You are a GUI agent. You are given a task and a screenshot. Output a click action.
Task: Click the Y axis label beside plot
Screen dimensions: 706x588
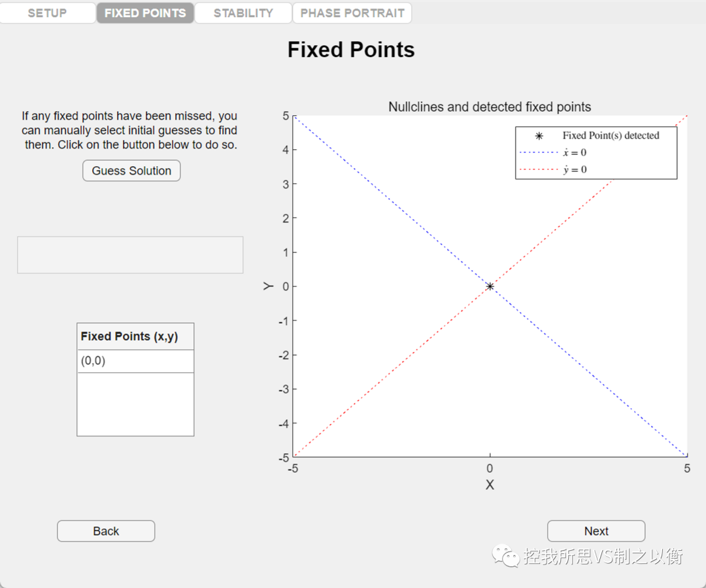[x=268, y=286]
